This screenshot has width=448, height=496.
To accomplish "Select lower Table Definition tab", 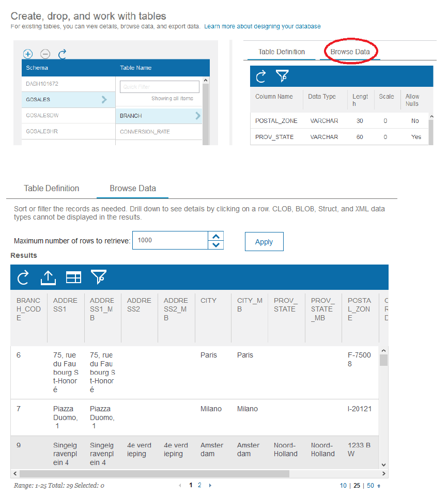I will click(52, 188).
